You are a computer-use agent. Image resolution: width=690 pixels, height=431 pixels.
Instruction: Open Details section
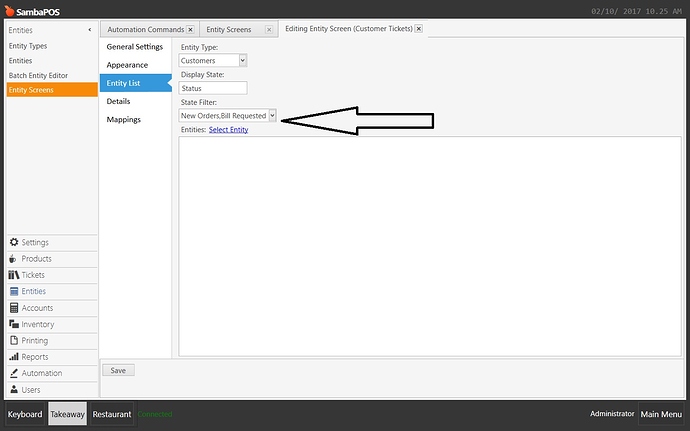[x=136, y=101]
